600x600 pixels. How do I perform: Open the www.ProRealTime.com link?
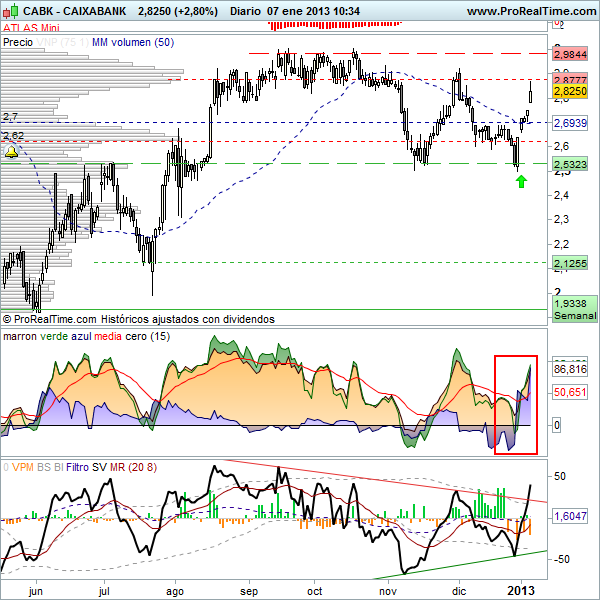(532, 11)
